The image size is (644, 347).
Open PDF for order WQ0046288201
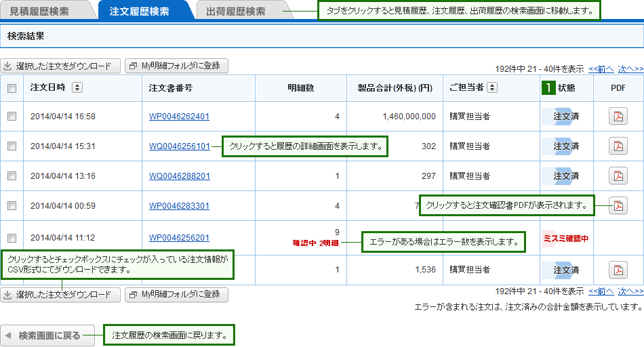pyautogui.click(x=618, y=176)
